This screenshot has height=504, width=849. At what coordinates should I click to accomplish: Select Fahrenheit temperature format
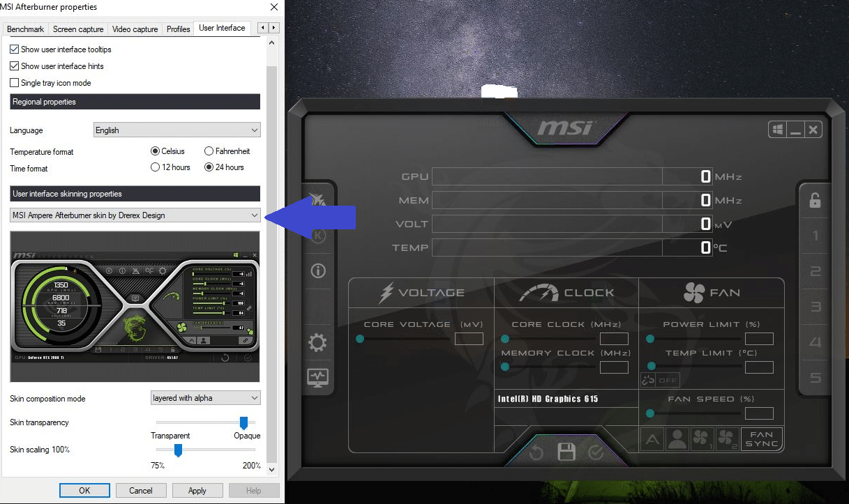click(x=209, y=151)
